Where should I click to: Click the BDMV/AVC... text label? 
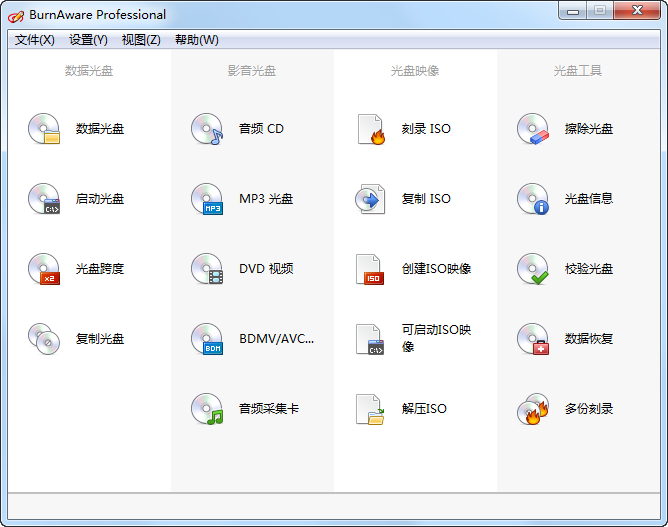click(x=276, y=339)
